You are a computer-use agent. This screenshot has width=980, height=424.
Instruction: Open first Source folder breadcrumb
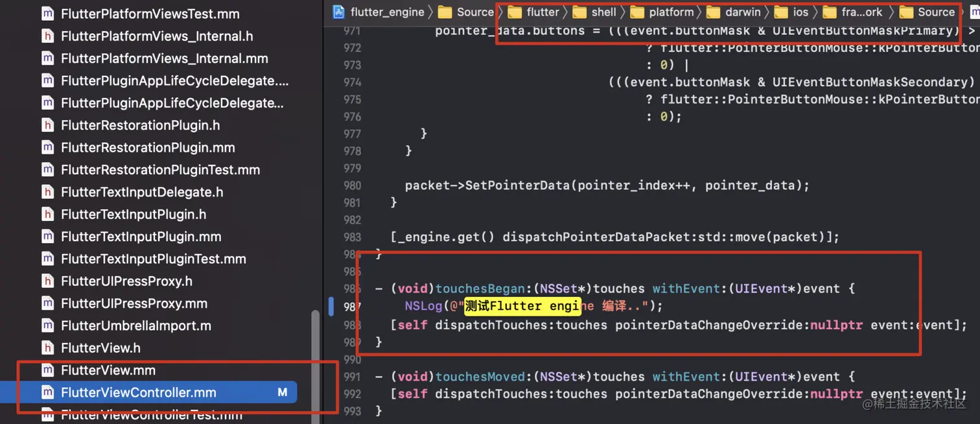(475, 12)
